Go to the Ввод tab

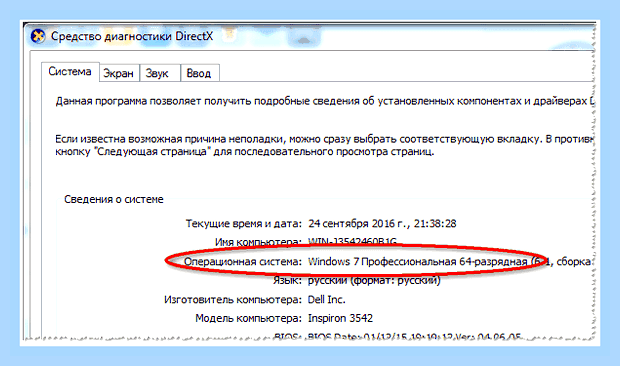pyautogui.click(x=199, y=73)
